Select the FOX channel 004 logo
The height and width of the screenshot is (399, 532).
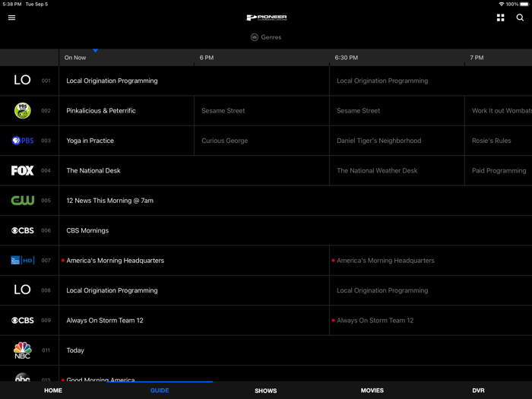22,170
